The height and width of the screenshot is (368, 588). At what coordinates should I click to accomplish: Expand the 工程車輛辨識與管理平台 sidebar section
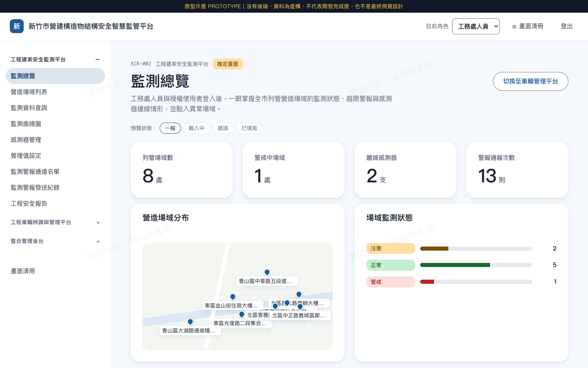click(55, 222)
